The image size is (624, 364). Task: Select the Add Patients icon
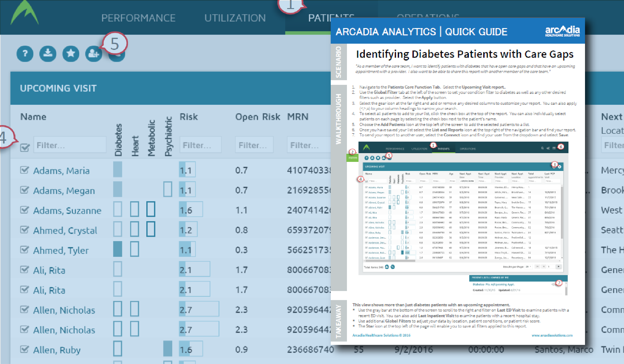(x=94, y=54)
